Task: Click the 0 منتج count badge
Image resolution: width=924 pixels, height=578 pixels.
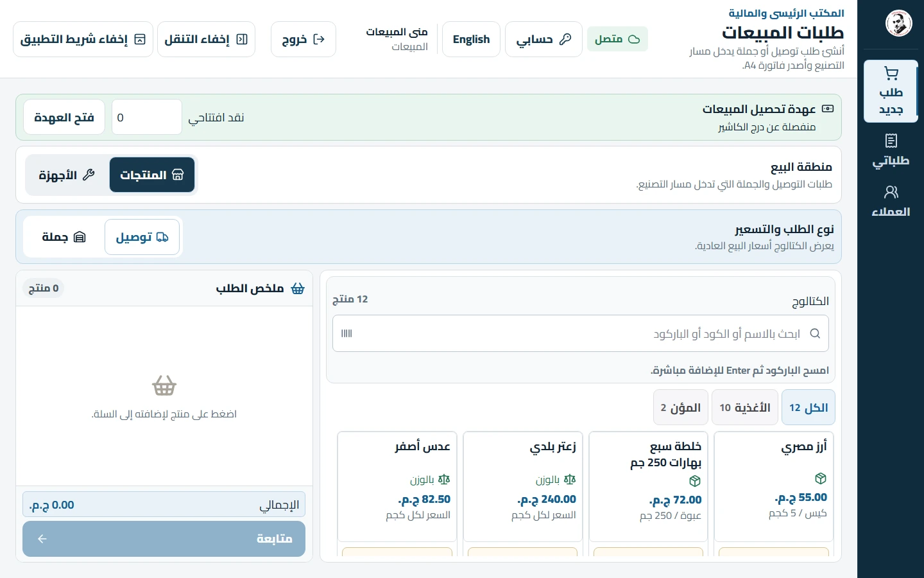Action: pyautogui.click(x=44, y=288)
